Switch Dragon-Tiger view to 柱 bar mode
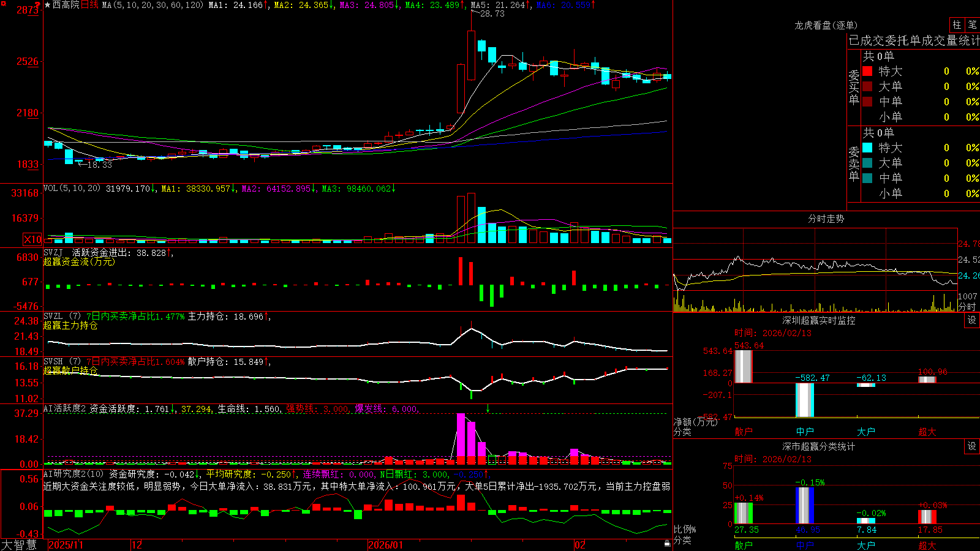 pos(957,25)
